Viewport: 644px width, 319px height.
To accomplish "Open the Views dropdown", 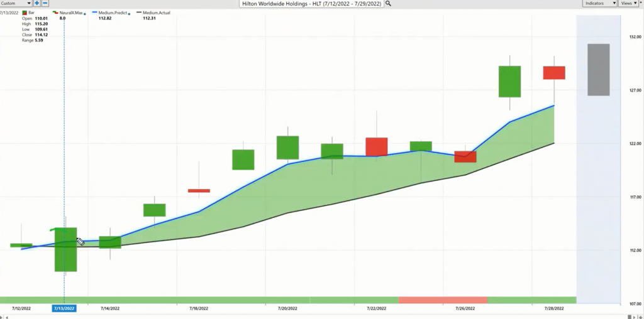I will tap(628, 3).
